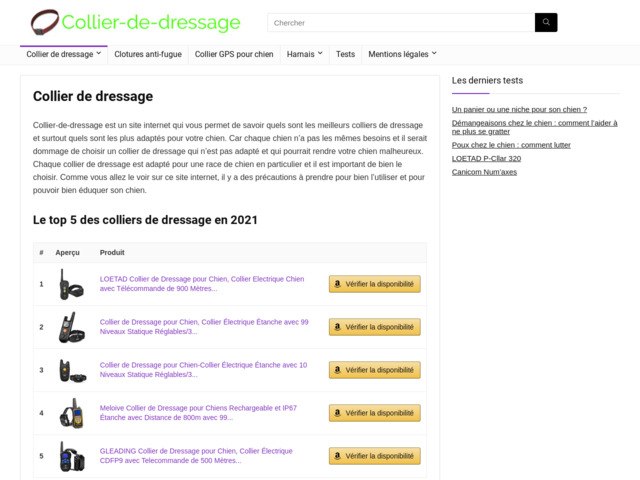Click inside the Chercher search field
Image resolution: width=640 pixels, height=480 pixels.
pos(400,22)
